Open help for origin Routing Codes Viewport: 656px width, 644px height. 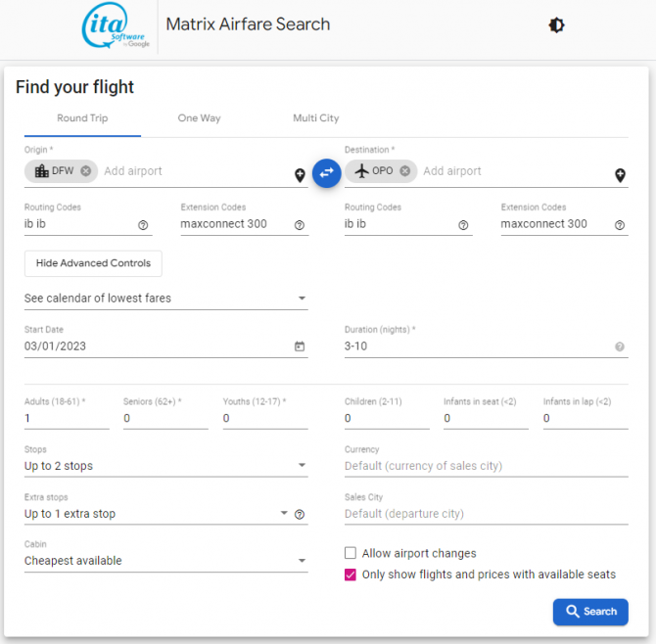[143, 225]
